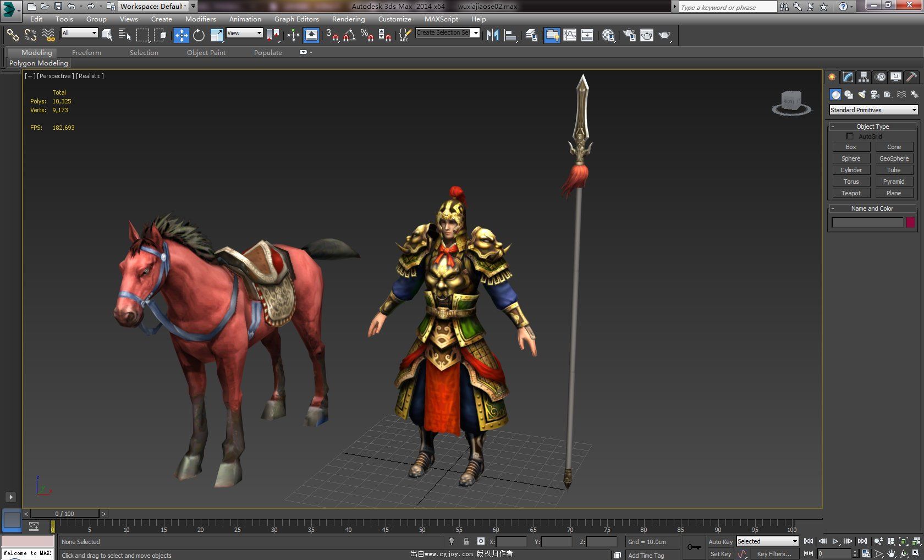Click the Pyramid primitive button
Image resolution: width=924 pixels, height=560 pixels.
point(894,182)
